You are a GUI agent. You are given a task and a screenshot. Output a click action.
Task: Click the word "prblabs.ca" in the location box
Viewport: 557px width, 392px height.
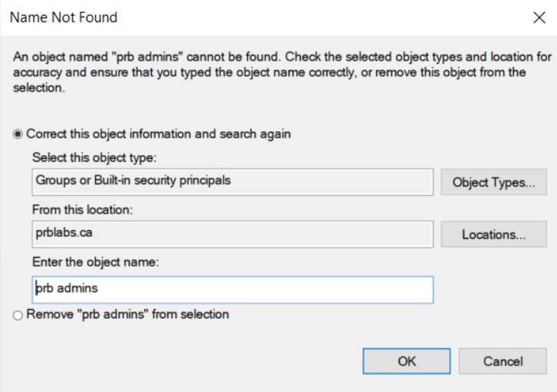pyautogui.click(x=60, y=235)
